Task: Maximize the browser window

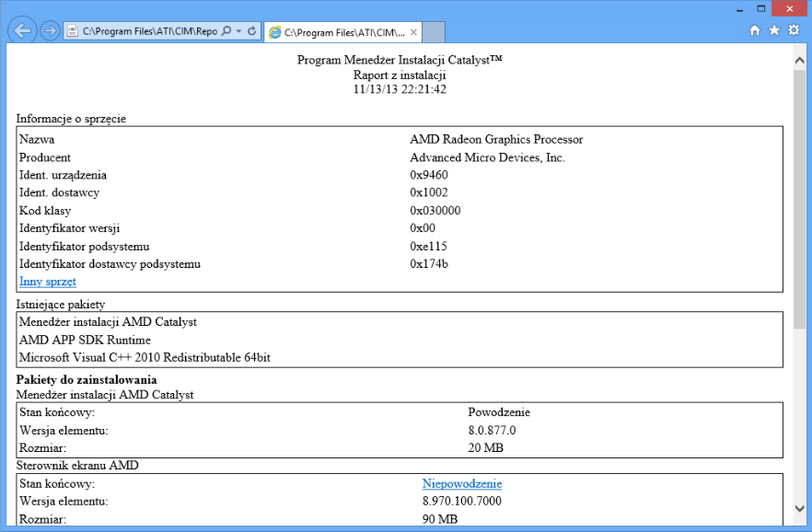Action: pos(760,9)
